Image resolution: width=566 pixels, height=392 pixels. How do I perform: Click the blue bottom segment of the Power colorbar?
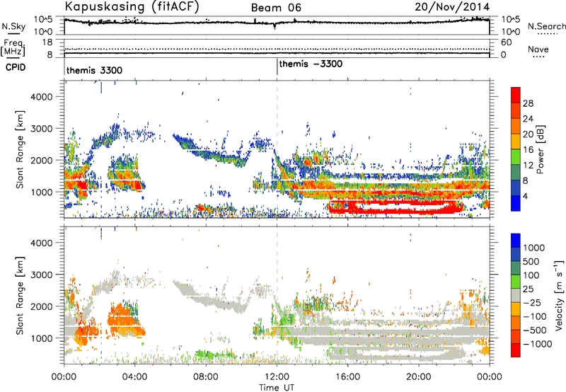[516, 203]
